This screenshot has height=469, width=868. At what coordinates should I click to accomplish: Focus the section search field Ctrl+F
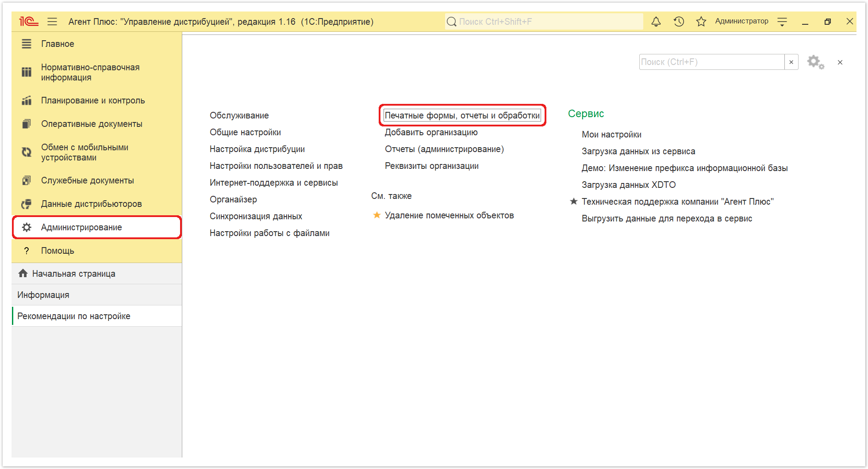point(712,62)
